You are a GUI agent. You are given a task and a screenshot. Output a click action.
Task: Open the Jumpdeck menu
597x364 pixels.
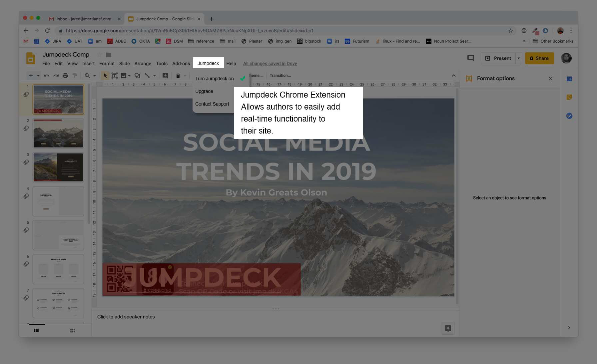[208, 63]
